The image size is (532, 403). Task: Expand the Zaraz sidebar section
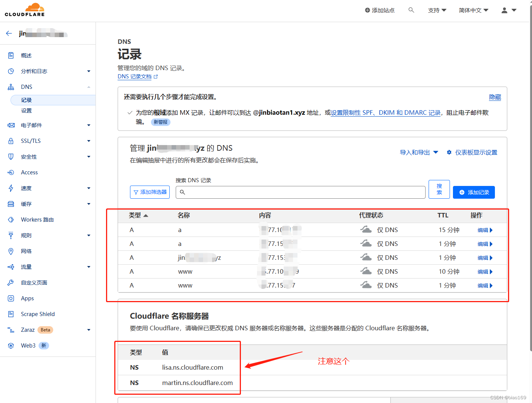[89, 330]
